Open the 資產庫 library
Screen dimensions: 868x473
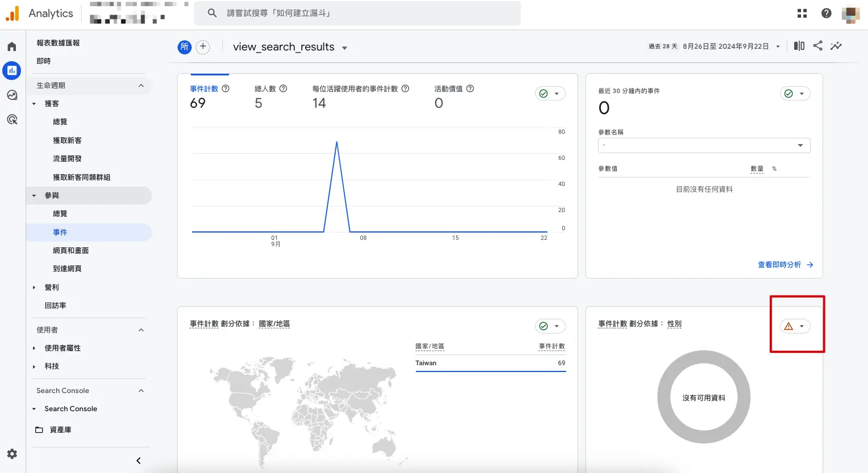[x=60, y=430]
